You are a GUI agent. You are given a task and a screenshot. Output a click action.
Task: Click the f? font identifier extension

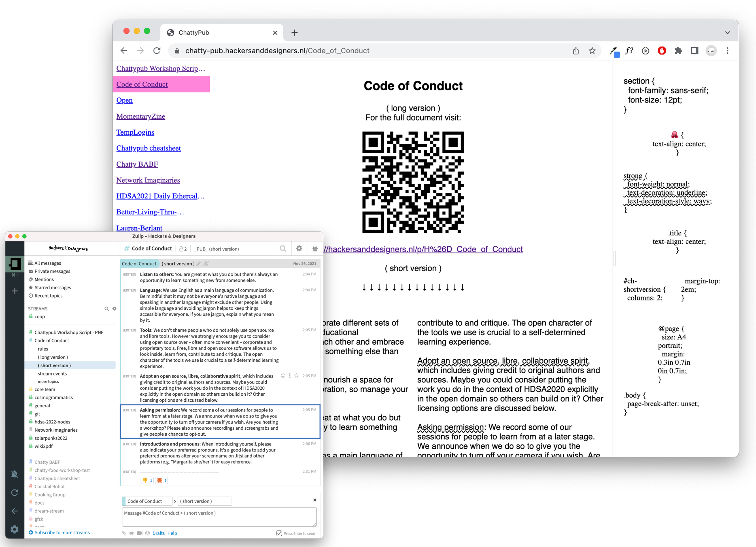pyautogui.click(x=629, y=51)
